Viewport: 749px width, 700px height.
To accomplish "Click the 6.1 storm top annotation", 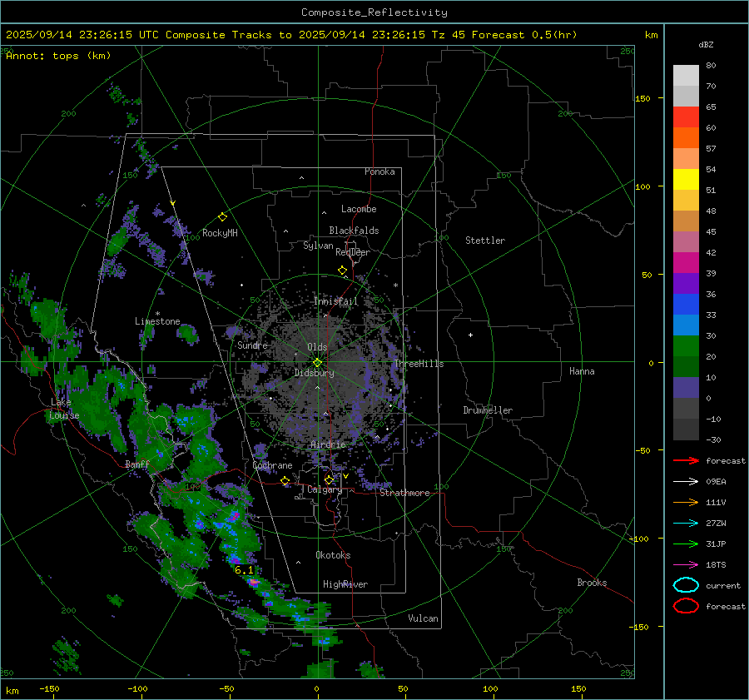I will point(244,570).
